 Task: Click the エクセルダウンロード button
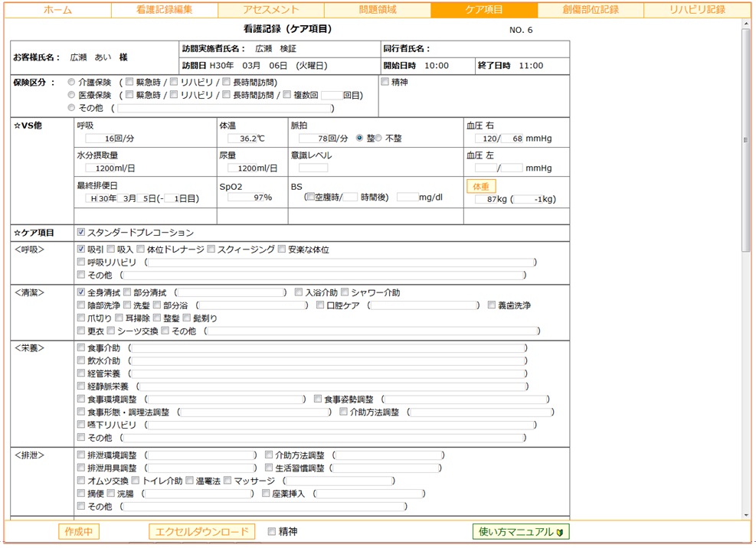pyautogui.click(x=202, y=532)
